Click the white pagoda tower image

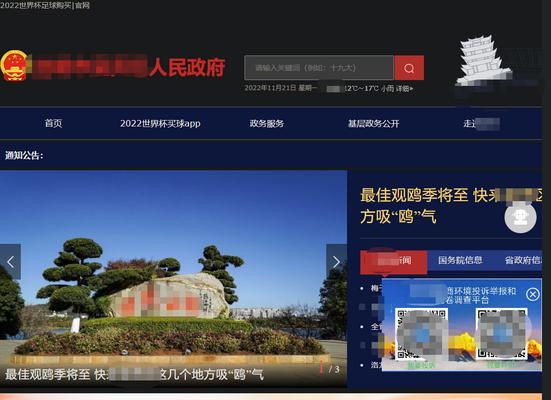coord(483,60)
